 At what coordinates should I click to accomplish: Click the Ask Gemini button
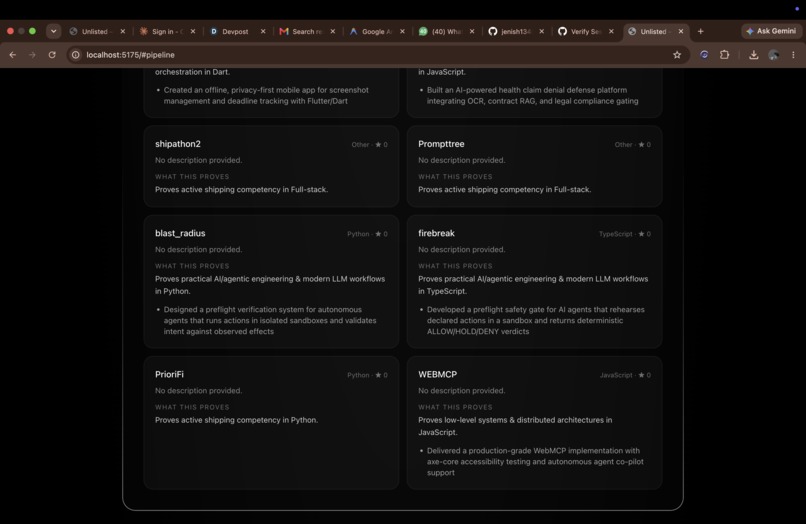(771, 31)
